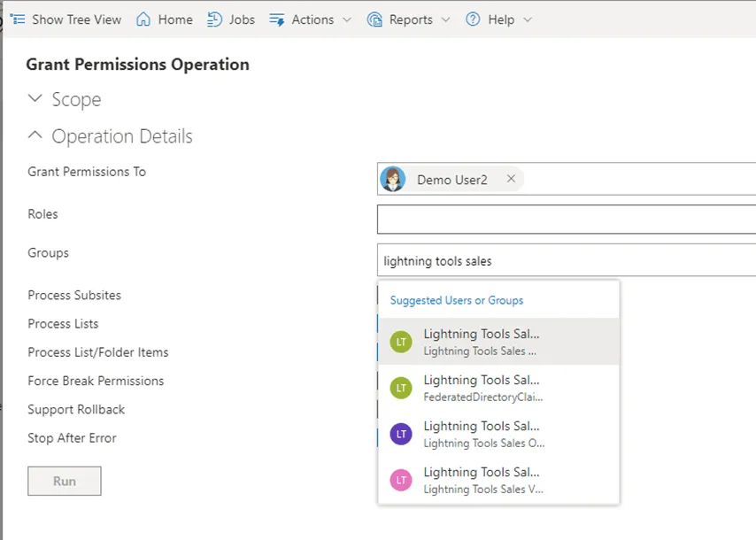The image size is (756, 540).
Task: Remove Demo User2 with the X
Action: pyautogui.click(x=511, y=179)
